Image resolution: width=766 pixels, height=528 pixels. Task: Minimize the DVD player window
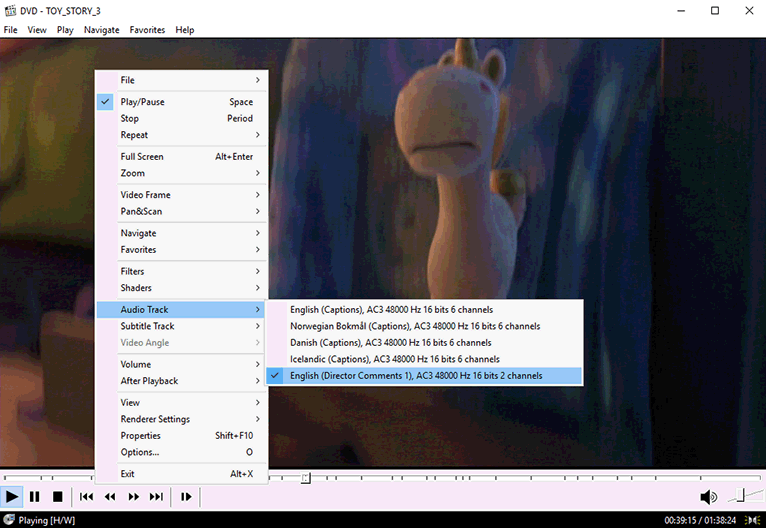click(x=681, y=10)
